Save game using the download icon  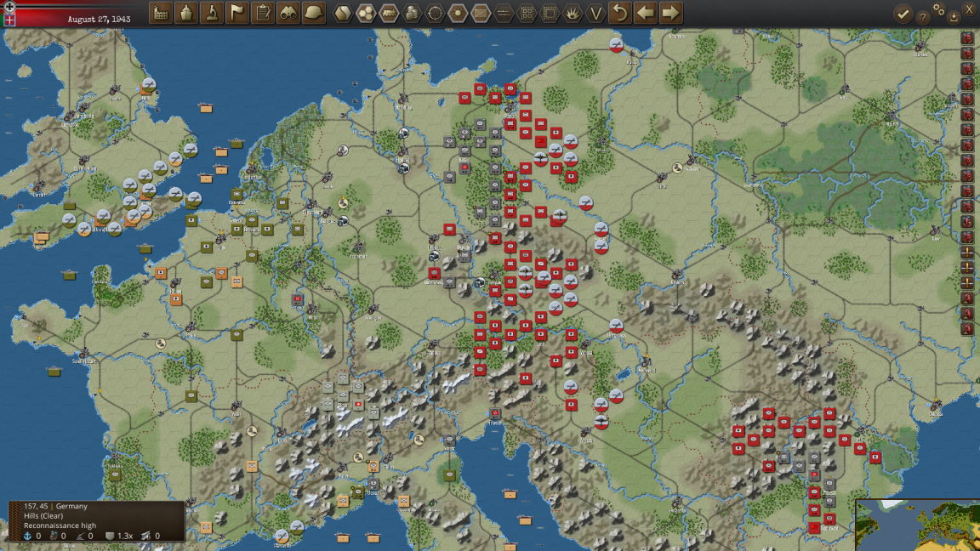pos(954,18)
